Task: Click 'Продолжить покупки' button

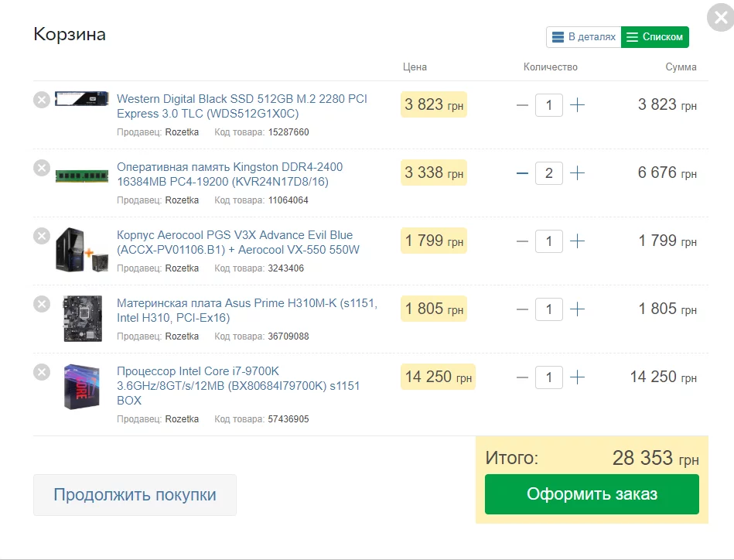Action: pos(135,495)
